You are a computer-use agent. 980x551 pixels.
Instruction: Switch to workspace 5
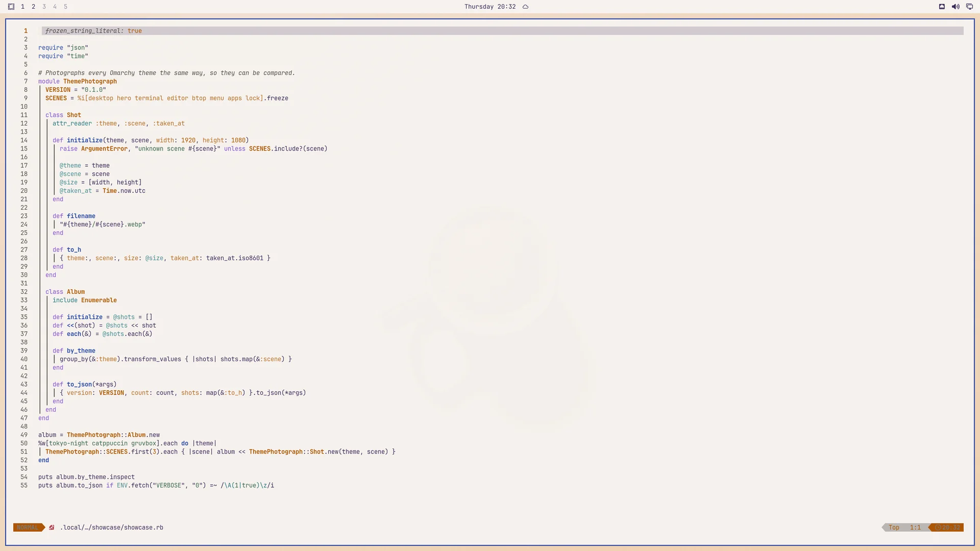point(65,7)
